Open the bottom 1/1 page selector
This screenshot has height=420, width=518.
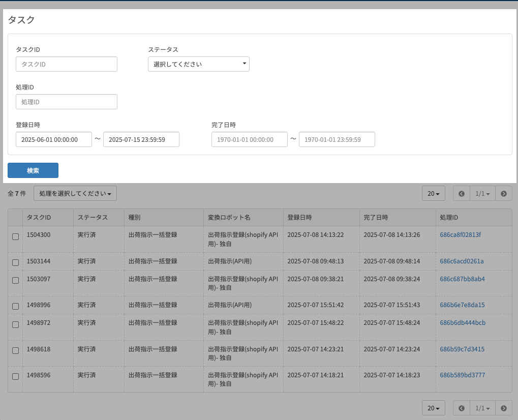point(482,408)
